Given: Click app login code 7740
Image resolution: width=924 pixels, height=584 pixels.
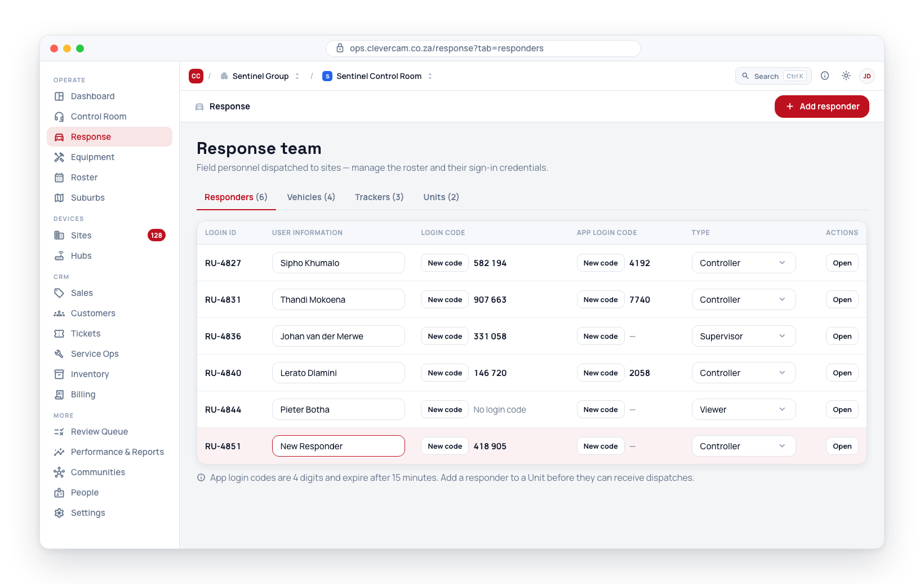Looking at the screenshot, I should pyautogui.click(x=639, y=300).
